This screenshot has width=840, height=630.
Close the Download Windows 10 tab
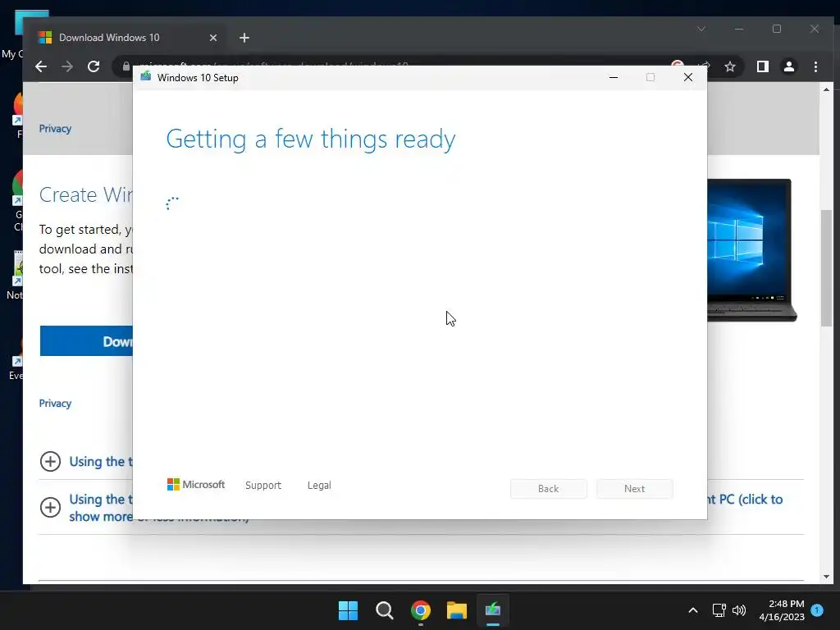[x=213, y=38]
